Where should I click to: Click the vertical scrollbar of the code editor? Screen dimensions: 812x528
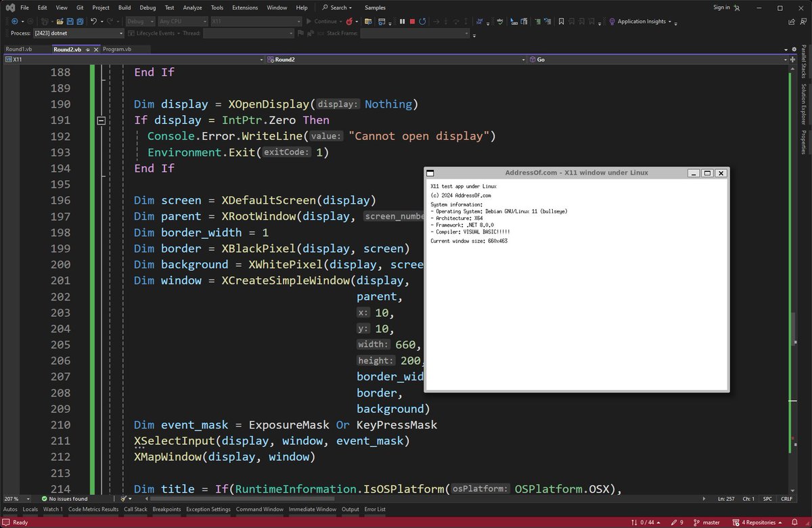point(792,280)
